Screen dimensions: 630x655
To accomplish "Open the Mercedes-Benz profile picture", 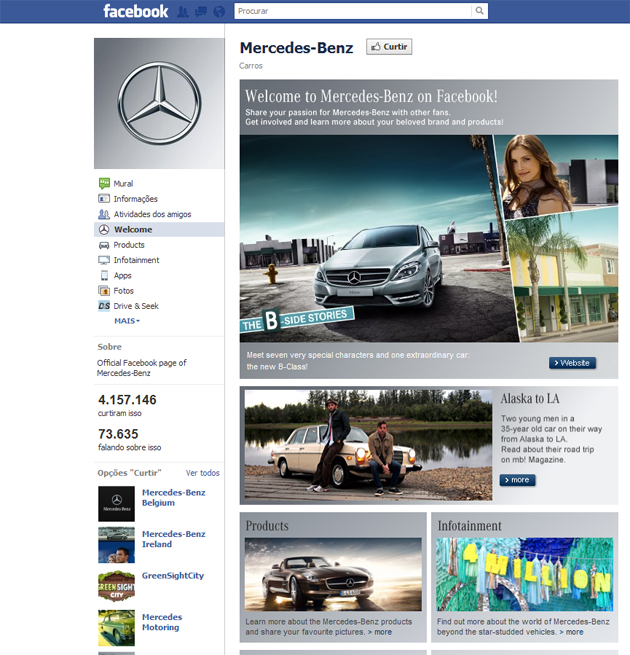I will [159, 103].
